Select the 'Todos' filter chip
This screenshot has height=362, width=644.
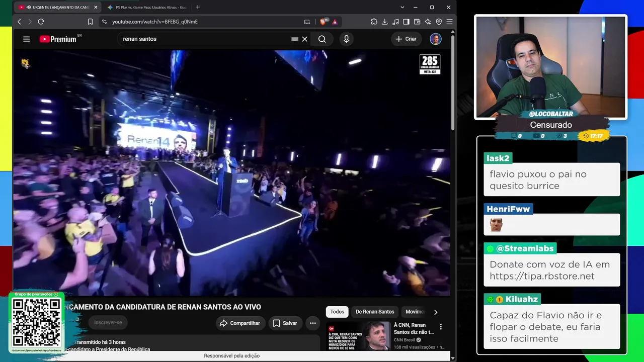pos(337,312)
